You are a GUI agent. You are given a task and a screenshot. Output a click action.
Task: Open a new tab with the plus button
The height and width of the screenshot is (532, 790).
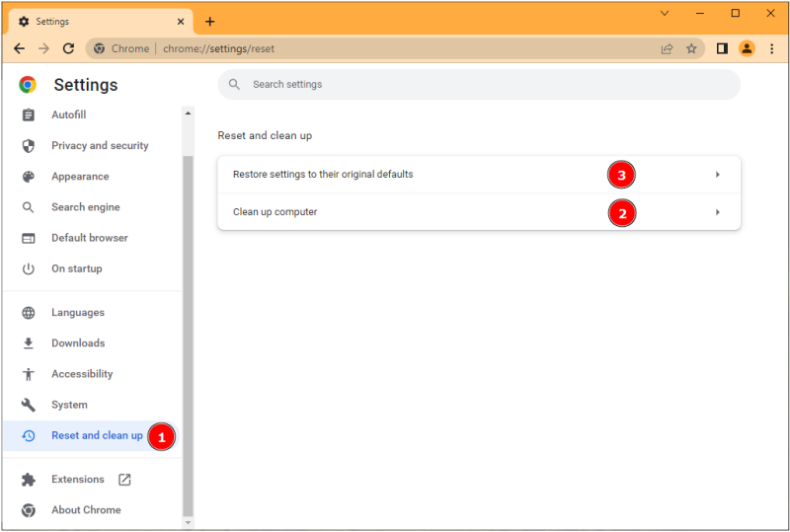coord(210,21)
